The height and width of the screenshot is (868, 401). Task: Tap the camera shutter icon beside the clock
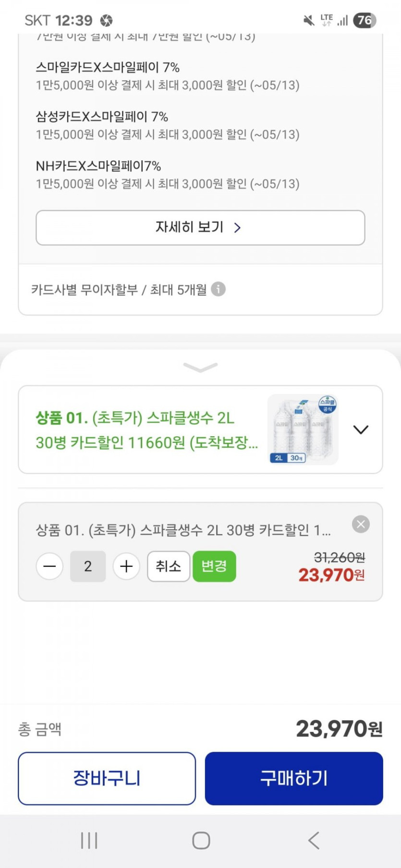pos(106,21)
